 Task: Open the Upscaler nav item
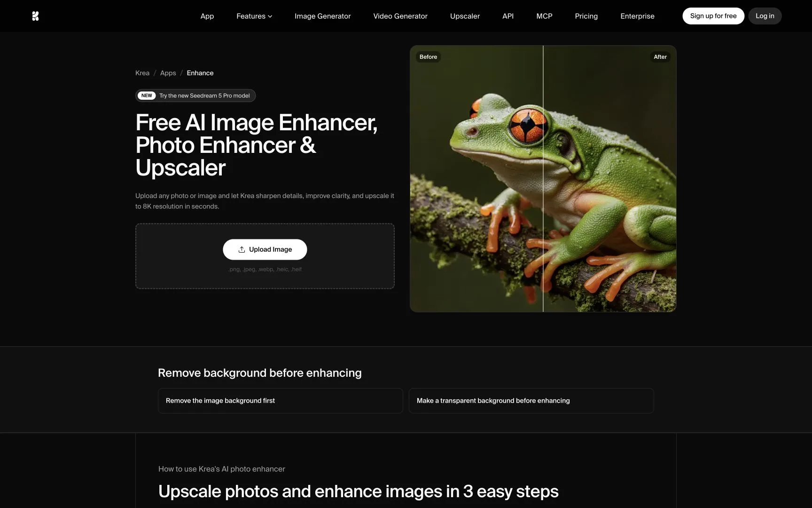click(x=465, y=16)
